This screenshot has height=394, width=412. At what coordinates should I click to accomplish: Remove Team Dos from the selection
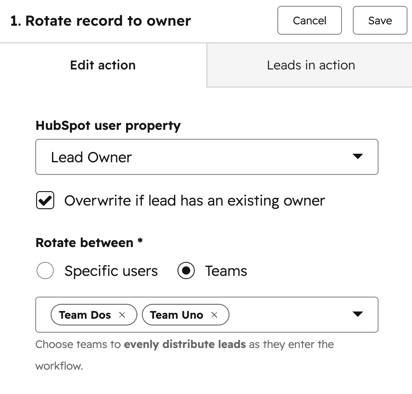coord(122,315)
